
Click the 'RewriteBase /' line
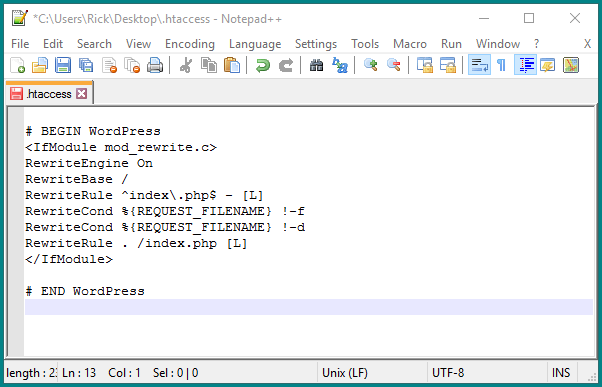point(77,179)
